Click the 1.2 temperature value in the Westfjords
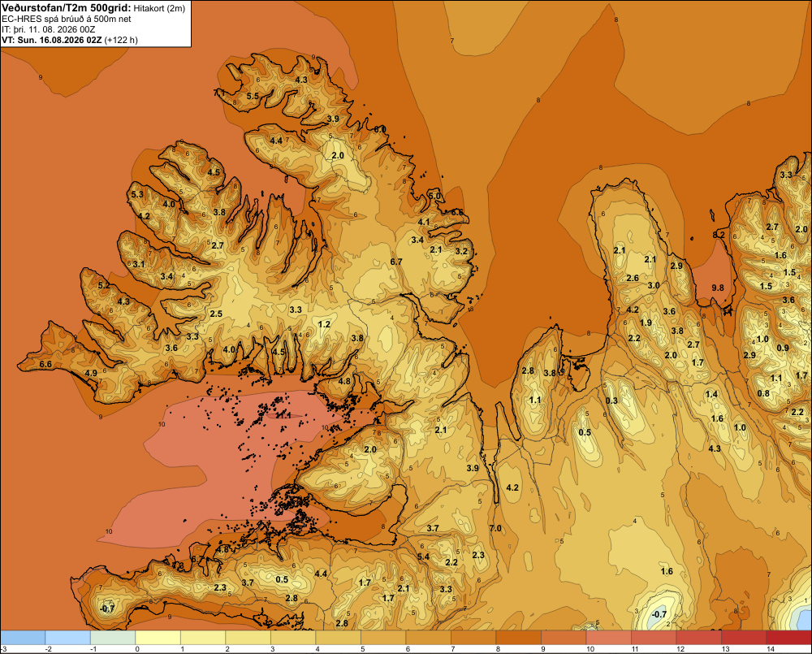This screenshot has width=812, height=654. coord(324,324)
